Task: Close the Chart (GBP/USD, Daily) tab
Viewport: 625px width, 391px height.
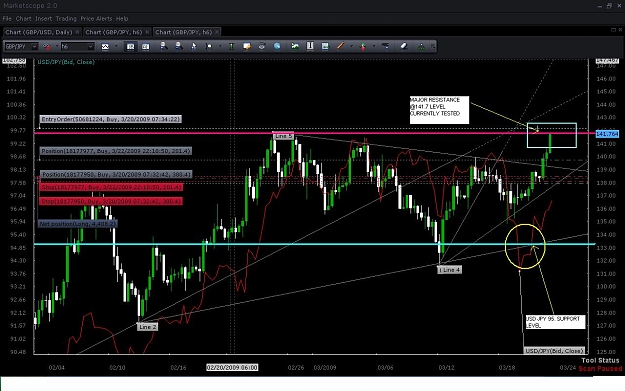Action: tap(77, 32)
